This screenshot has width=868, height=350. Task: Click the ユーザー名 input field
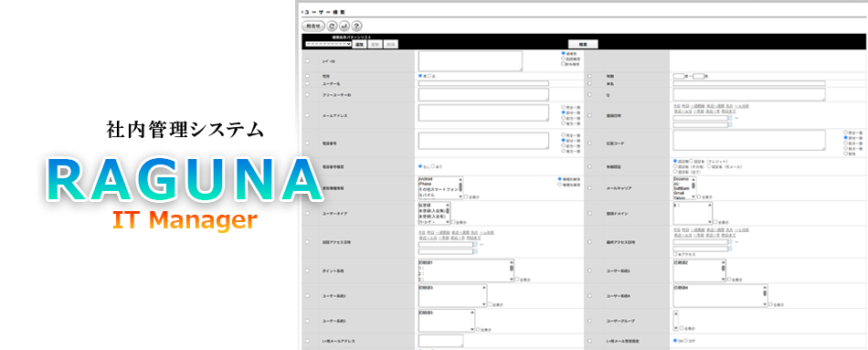pyautogui.click(x=483, y=84)
